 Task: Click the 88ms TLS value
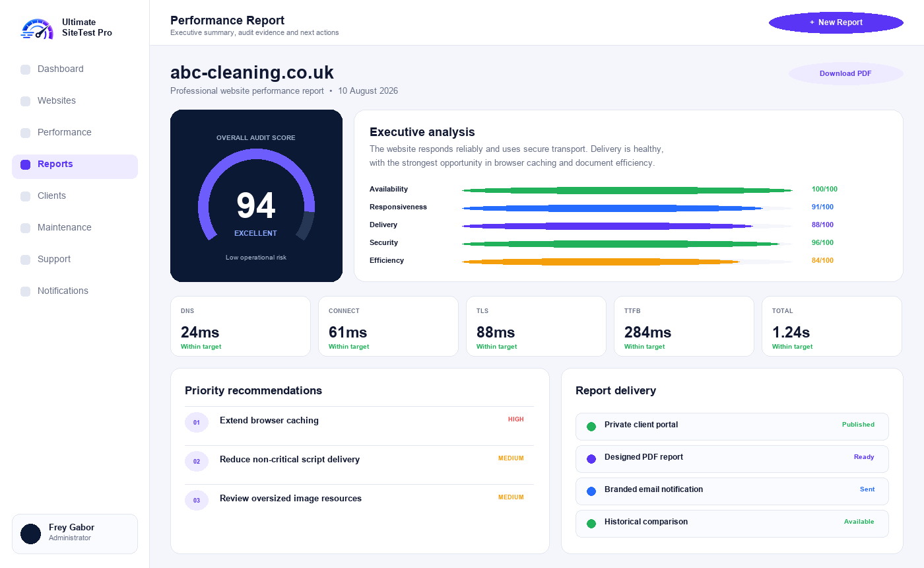(x=496, y=332)
